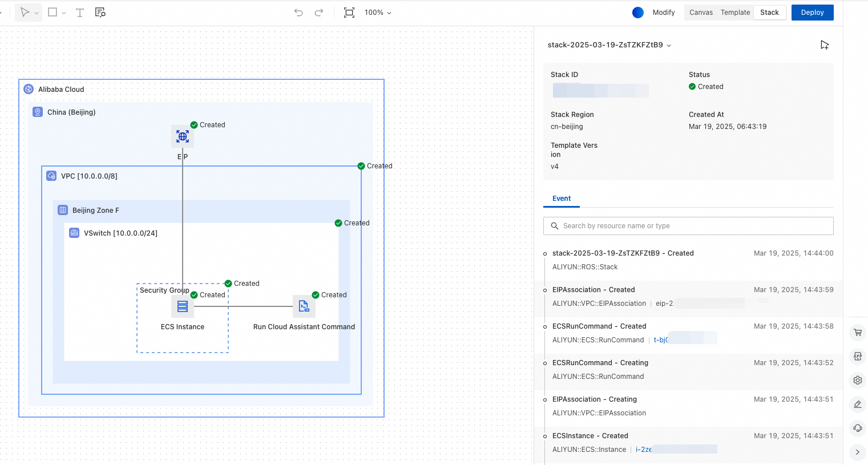Open pointer tool options dropdown arrow
Image resolution: width=868 pixels, height=465 pixels.
pyautogui.click(x=37, y=13)
